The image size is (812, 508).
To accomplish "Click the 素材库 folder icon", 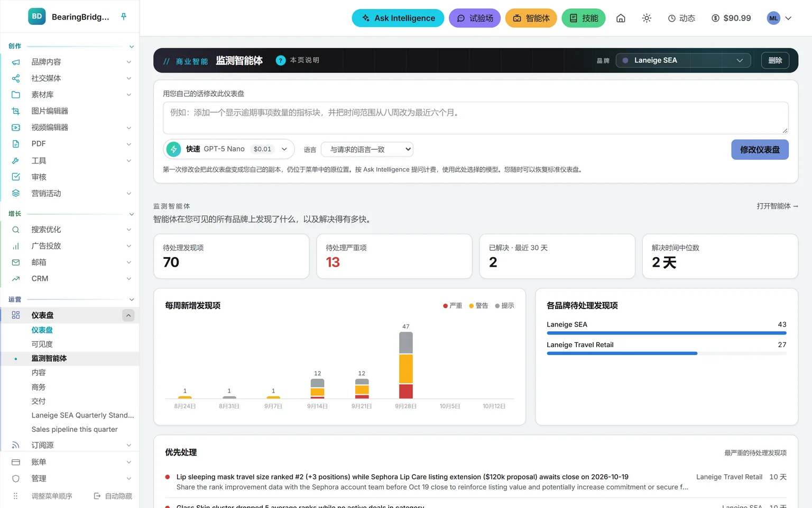I will tap(16, 95).
